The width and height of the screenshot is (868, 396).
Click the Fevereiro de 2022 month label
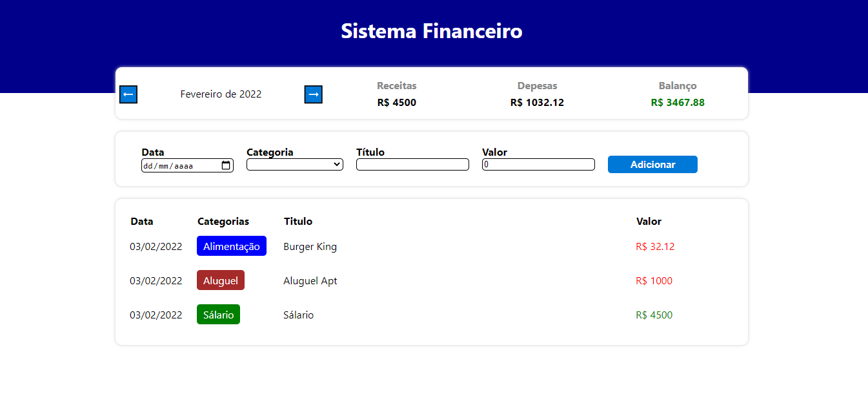[x=221, y=94]
